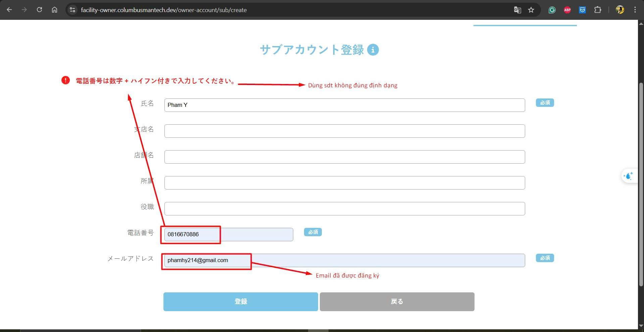Click the page vertical scrollbar thumb
This screenshot has height=332, width=644.
click(x=641, y=185)
